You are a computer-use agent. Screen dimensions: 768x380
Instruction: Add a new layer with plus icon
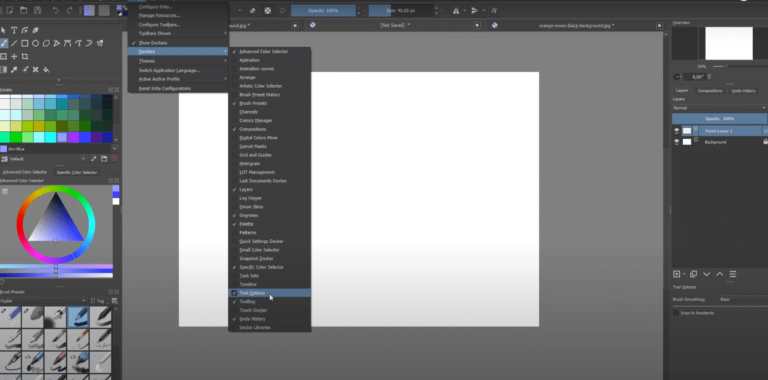point(676,274)
